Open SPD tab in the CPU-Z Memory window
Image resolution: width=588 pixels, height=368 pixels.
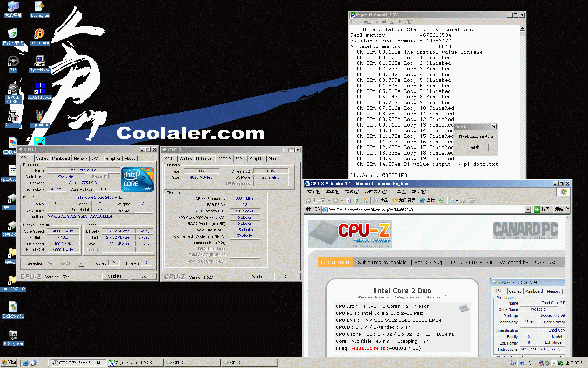(239, 159)
